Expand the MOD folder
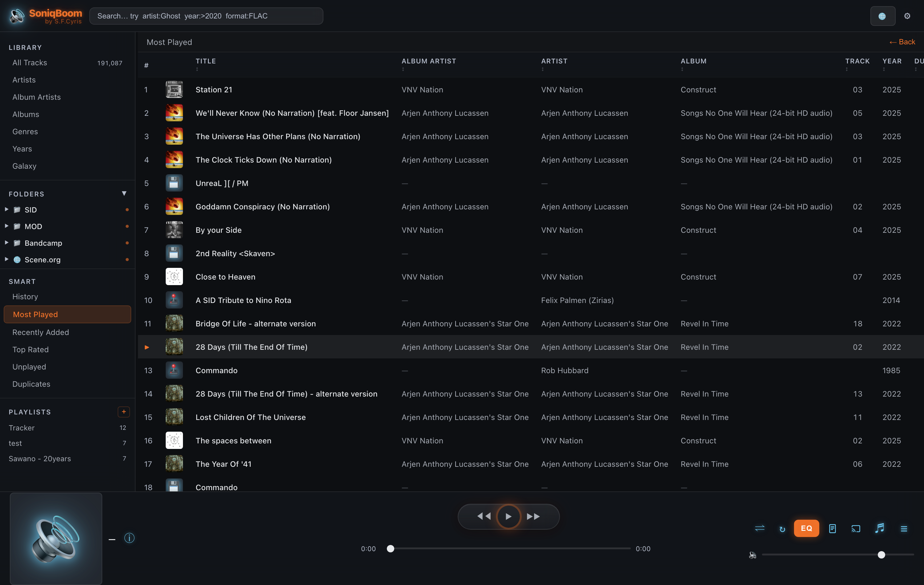 tap(6, 226)
